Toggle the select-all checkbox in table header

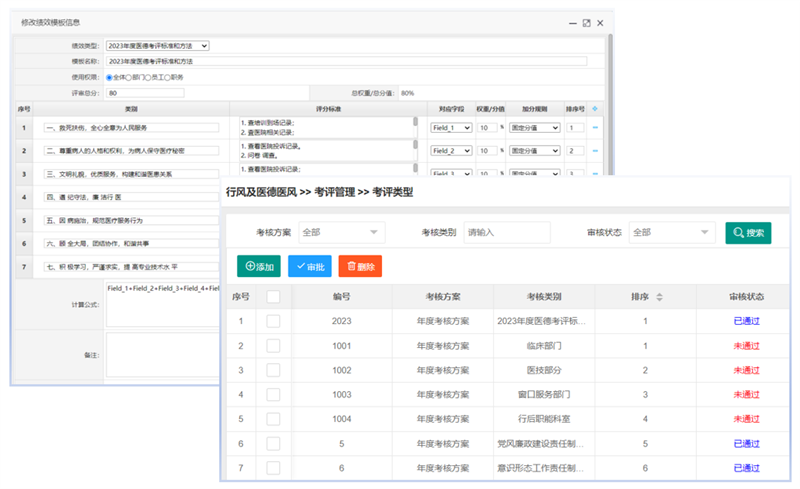[273, 297]
